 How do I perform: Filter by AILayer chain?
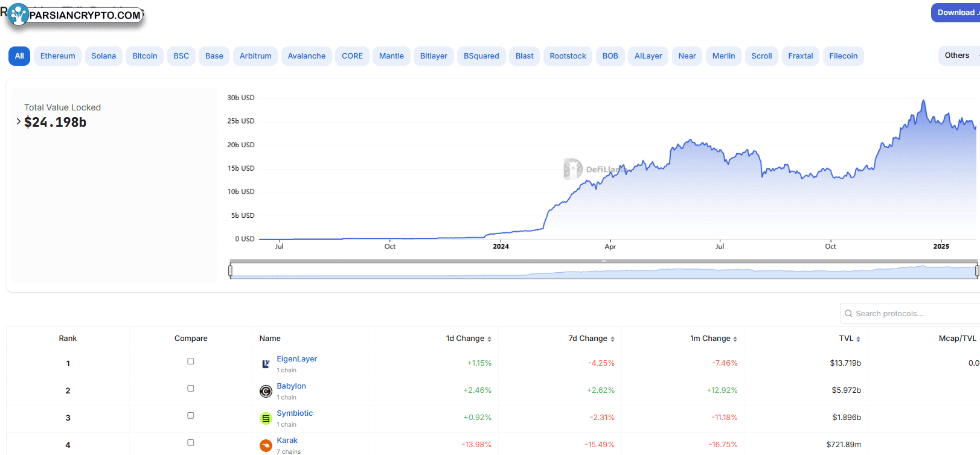point(649,56)
